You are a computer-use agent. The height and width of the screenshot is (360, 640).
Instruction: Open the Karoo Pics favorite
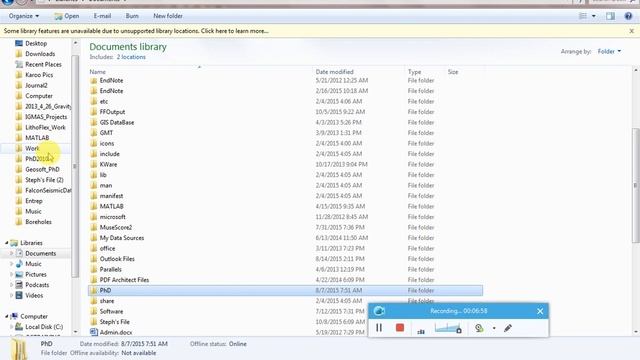pos(39,75)
